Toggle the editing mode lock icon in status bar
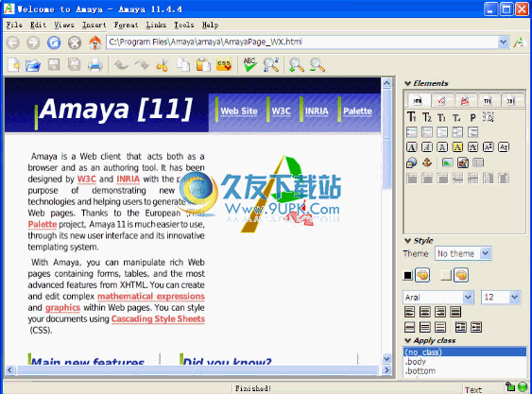The height and width of the screenshot is (394, 532). click(509, 386)
